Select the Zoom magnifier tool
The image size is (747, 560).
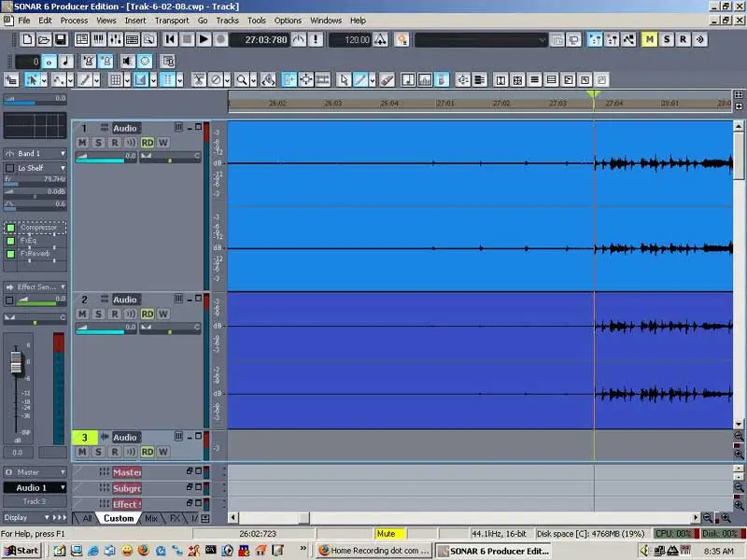click(x=242, y=80)
